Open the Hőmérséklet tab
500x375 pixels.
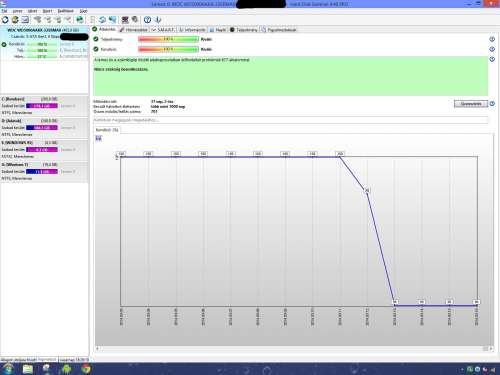pyautogui.click(x=133, y=30)
